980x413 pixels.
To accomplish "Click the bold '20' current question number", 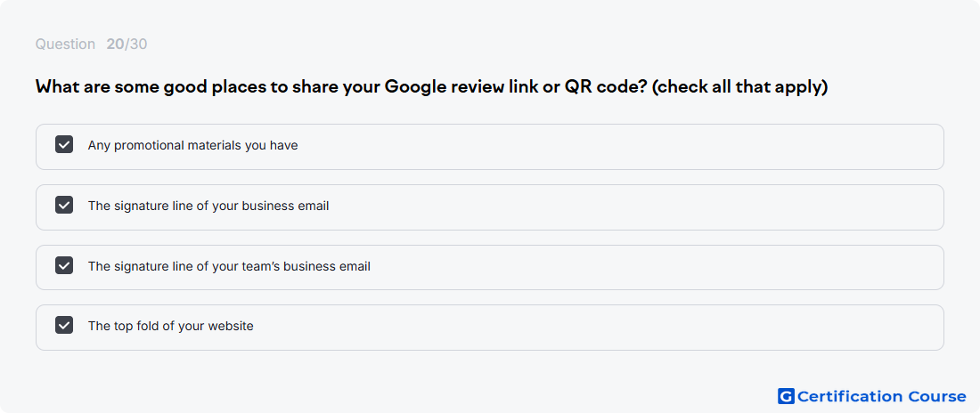I will click(115, 45).
